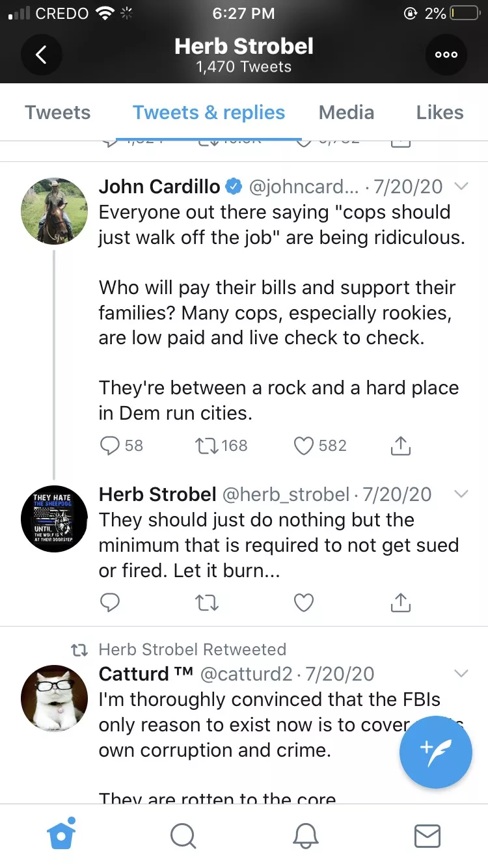
Task: View John Cardillo's profile picture
Action: (x=55, y=210)
